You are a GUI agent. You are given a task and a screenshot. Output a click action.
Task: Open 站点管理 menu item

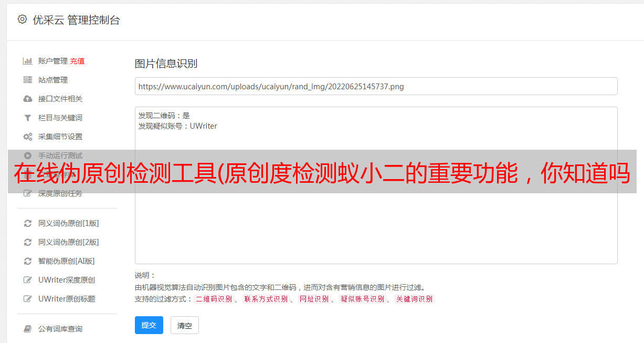coord(53,80)
